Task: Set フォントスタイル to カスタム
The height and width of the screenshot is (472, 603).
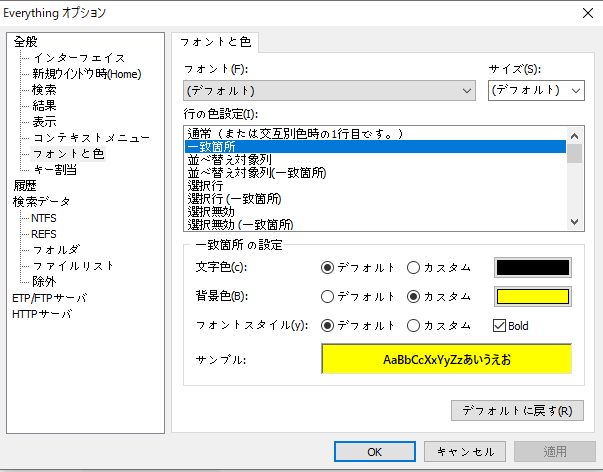Action: (439, 326)
